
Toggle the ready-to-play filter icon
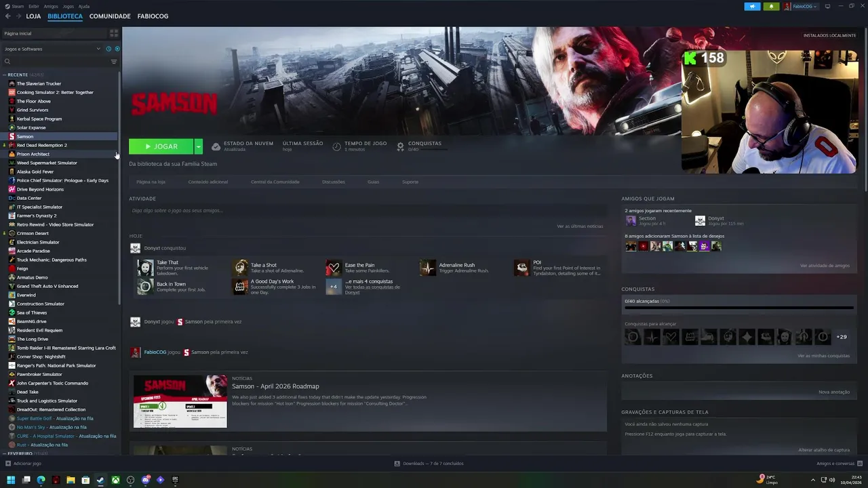click(117, 49)
